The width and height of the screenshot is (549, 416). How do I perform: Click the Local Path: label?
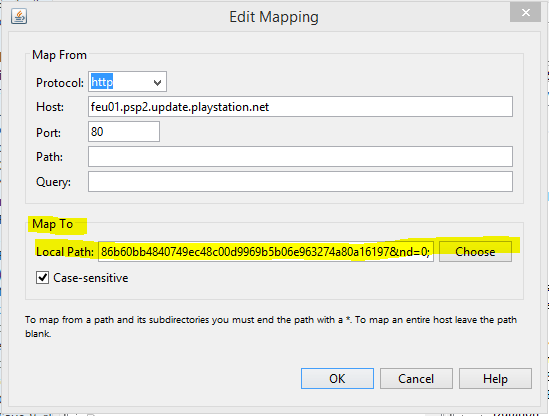65,252
